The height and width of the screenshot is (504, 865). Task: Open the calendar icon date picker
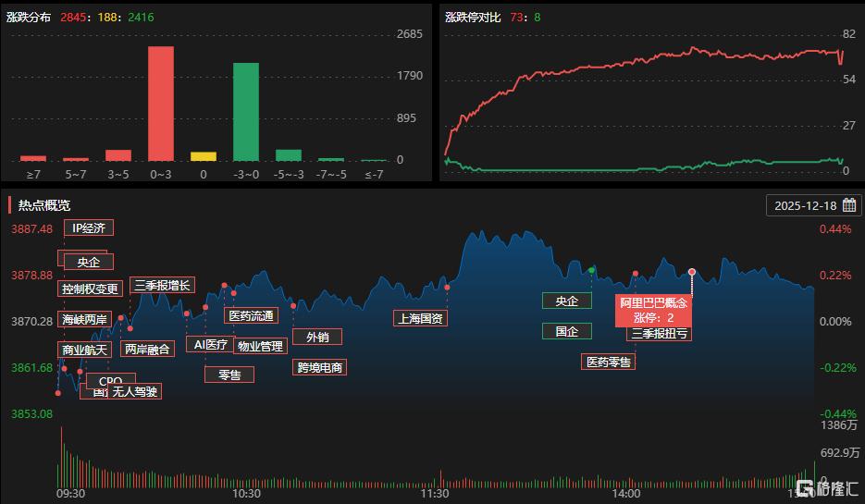pos(848,205)
